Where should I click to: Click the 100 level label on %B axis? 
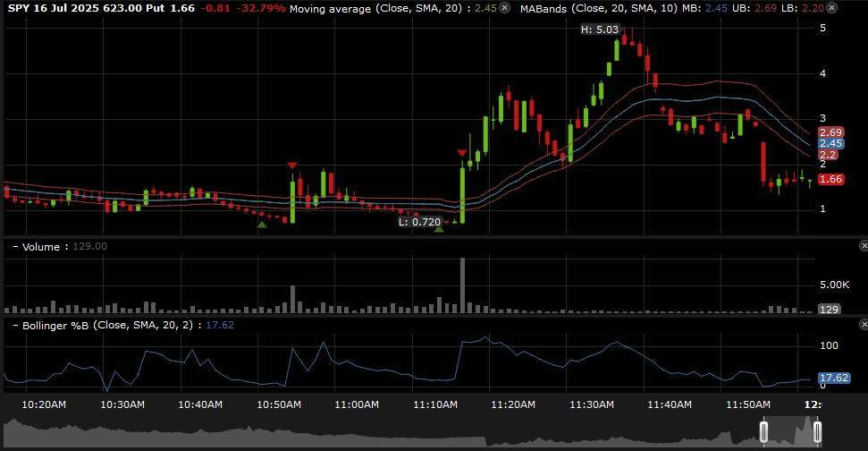829,345
